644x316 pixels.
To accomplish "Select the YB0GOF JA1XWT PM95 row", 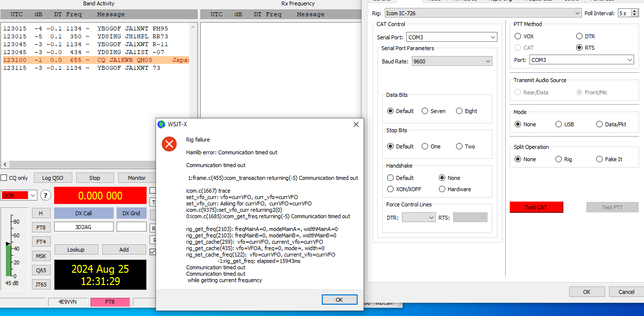I will (x=95, y=29).
